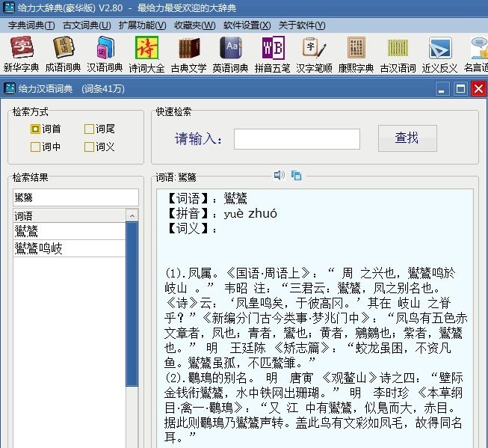Click the 查找 search button
Screen dimensions: 488x448
pyautogui.click(x=407, y=138)
